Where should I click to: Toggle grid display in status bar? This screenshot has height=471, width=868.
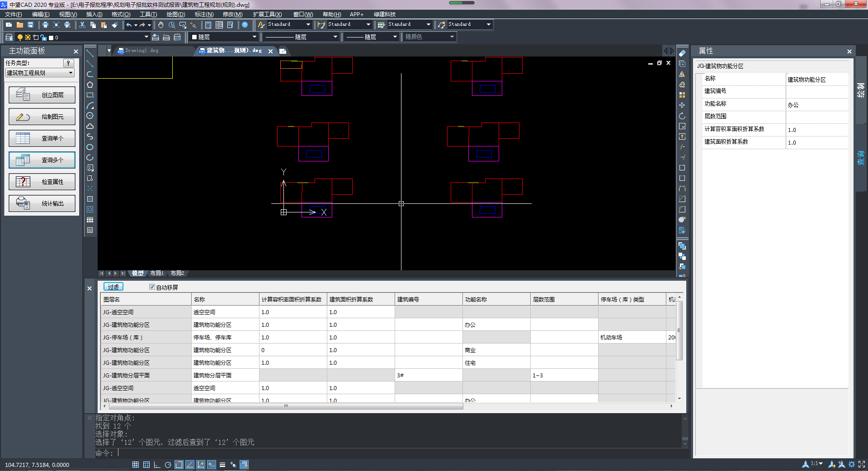tap(146, 465)
